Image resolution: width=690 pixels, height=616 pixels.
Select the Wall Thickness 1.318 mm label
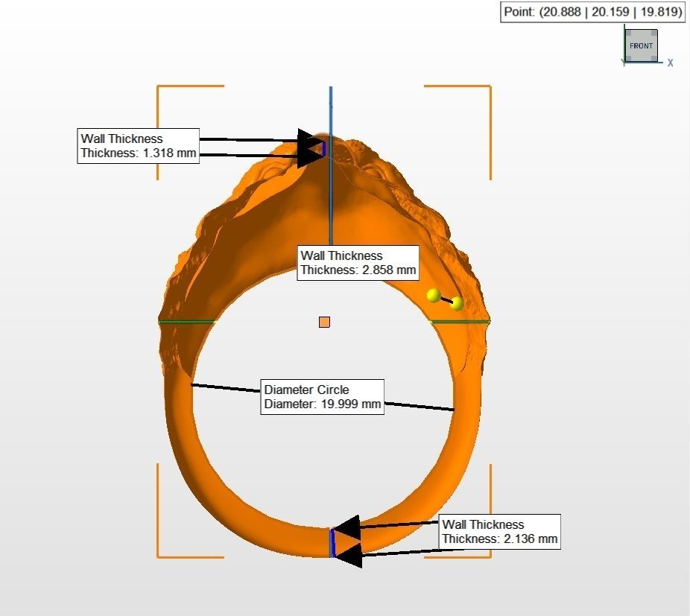[x=138, y=146]
